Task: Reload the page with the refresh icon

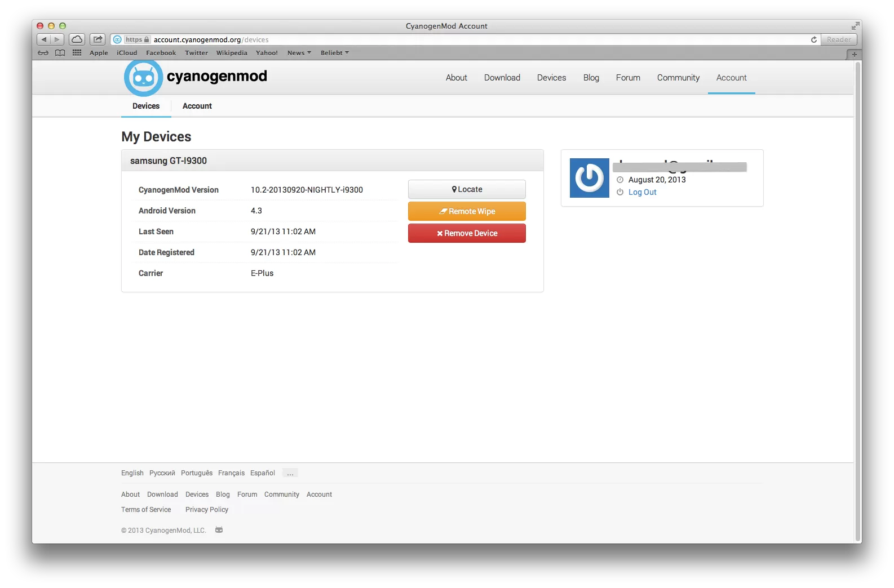Action: [x=813, y=39]
